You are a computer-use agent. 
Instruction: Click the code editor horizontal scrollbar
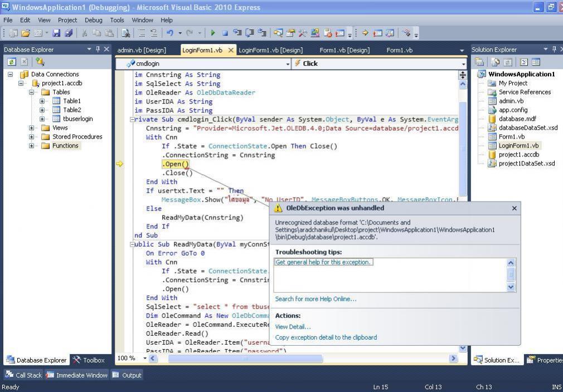[301, 359]
